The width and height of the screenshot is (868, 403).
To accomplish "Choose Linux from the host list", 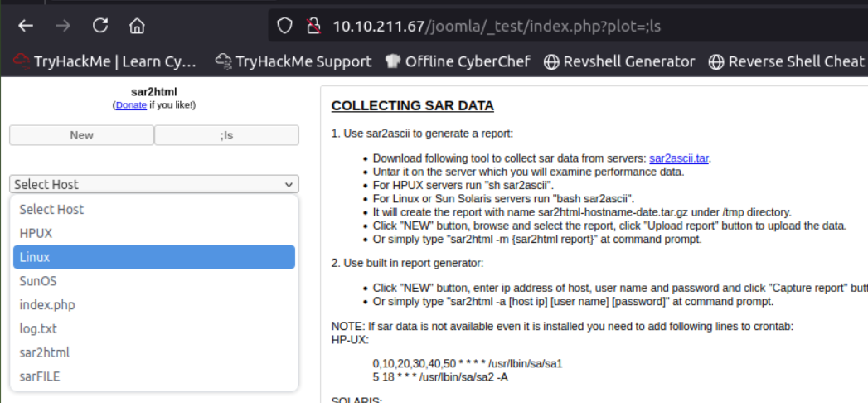I will click(x=35, y=257).
